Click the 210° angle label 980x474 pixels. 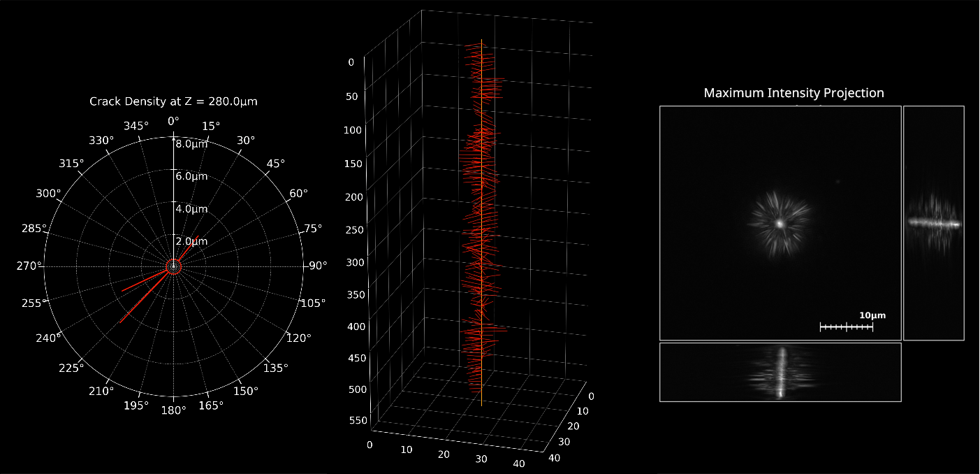click(101, 392)
